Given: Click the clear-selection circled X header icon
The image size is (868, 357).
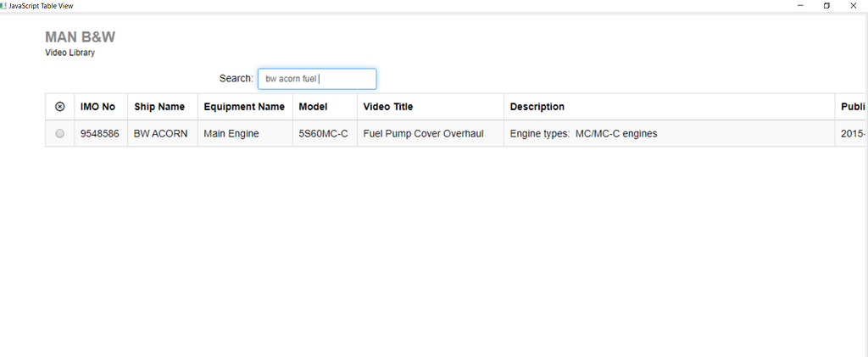Looking at the screenshot, I should click(x=60, y=107).
